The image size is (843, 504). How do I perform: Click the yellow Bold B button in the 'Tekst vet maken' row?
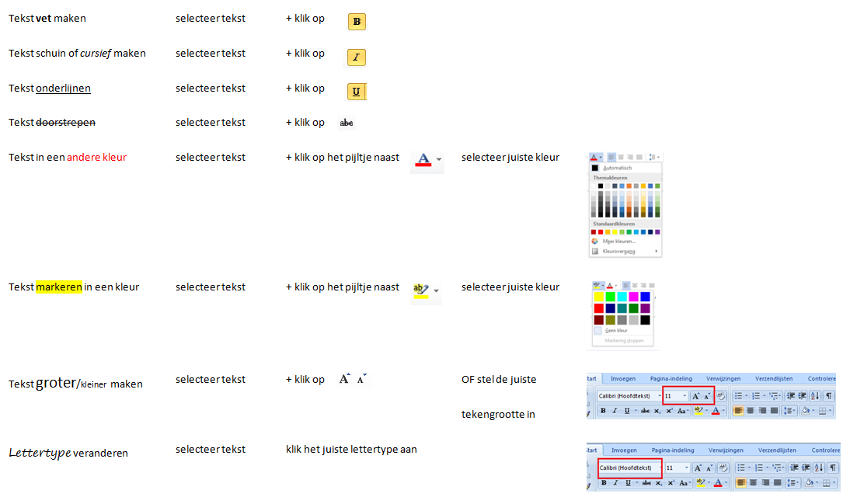(x=357, y=22)
